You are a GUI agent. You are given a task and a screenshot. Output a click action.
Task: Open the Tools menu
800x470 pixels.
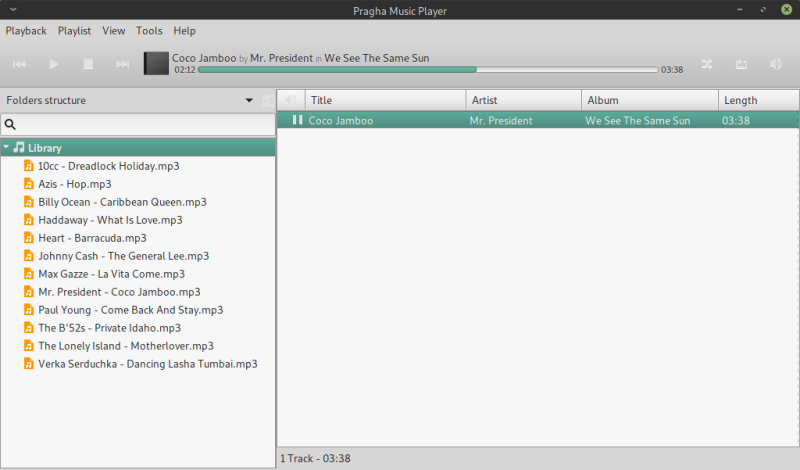pos(149,31)
